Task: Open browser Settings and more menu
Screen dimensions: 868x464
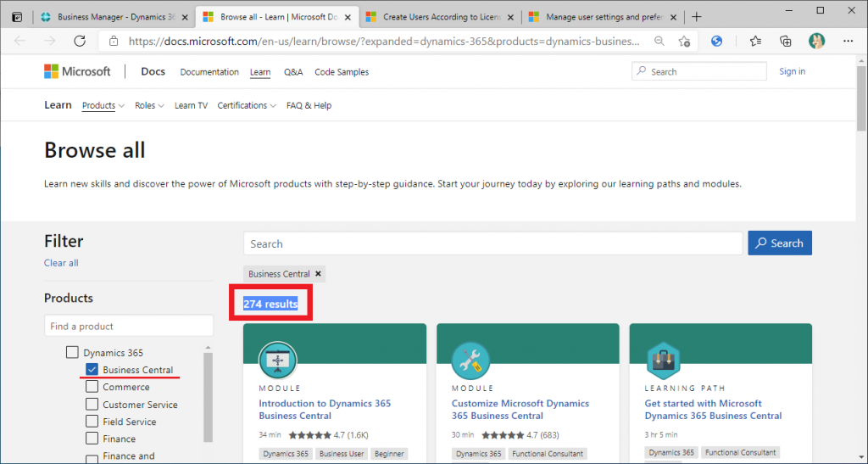Action: point(848,41)
